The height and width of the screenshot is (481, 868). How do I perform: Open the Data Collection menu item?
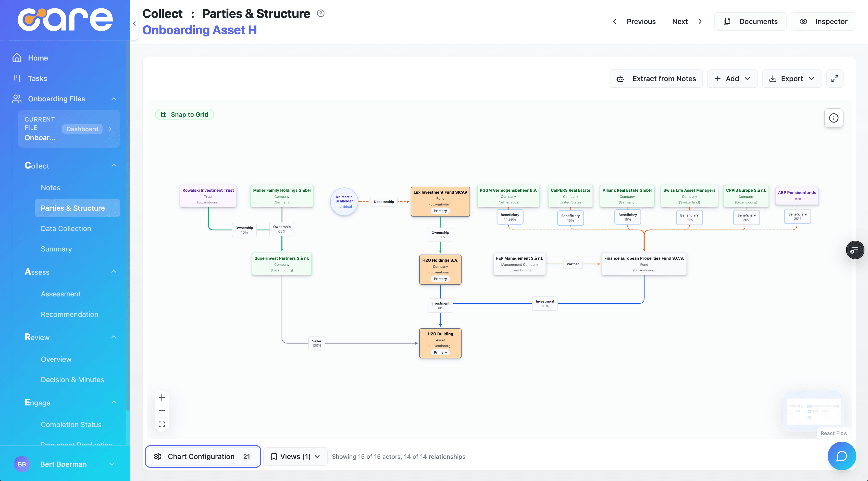66,229
